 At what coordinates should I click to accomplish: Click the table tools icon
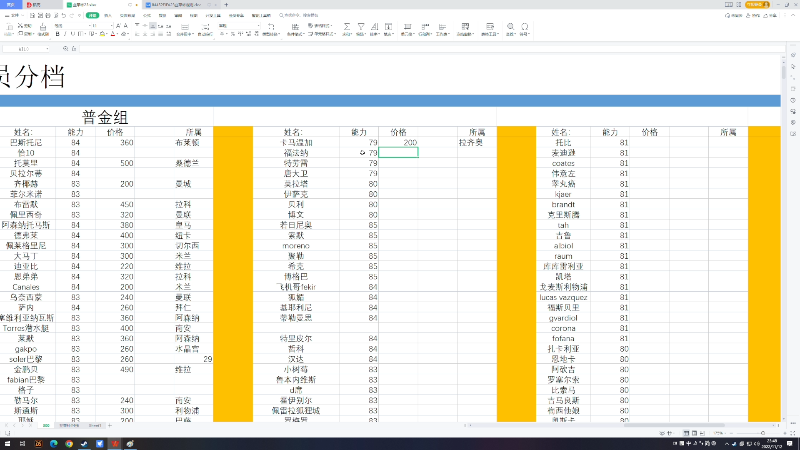(490, 29)
